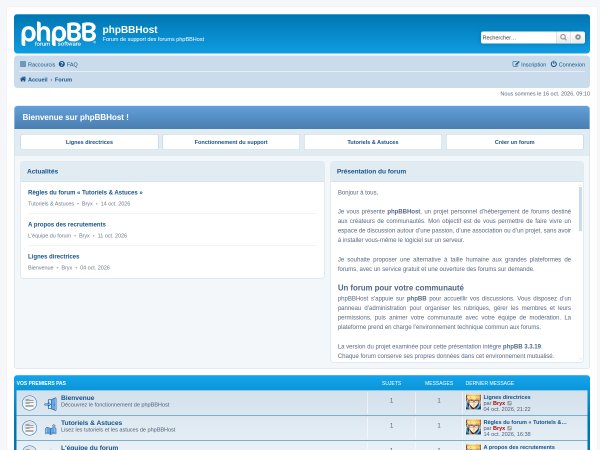600x450 pixels.
Task: Click the Inscription pencil icon
Action: click(x=515, y=64)
